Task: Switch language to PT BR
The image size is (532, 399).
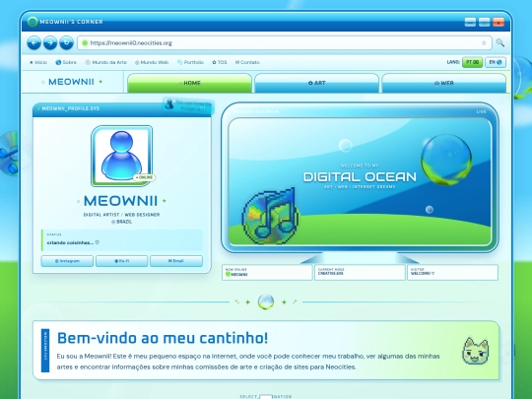Action: [x=472, y=62]
